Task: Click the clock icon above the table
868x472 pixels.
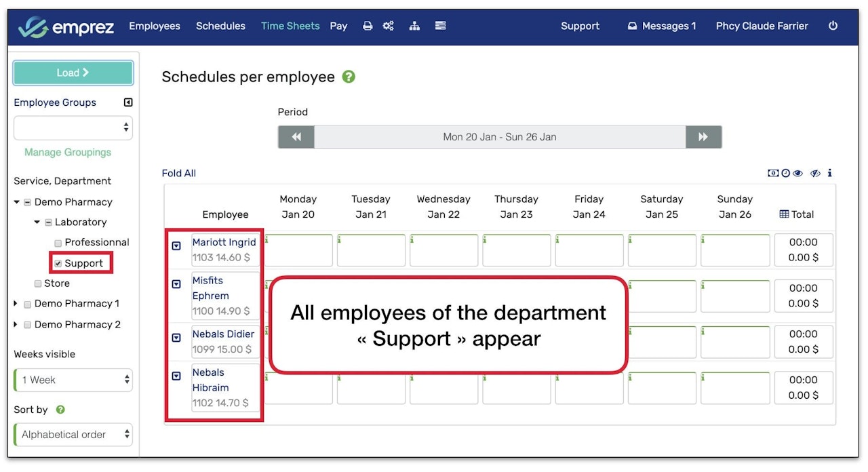Action: pos(785,174)
